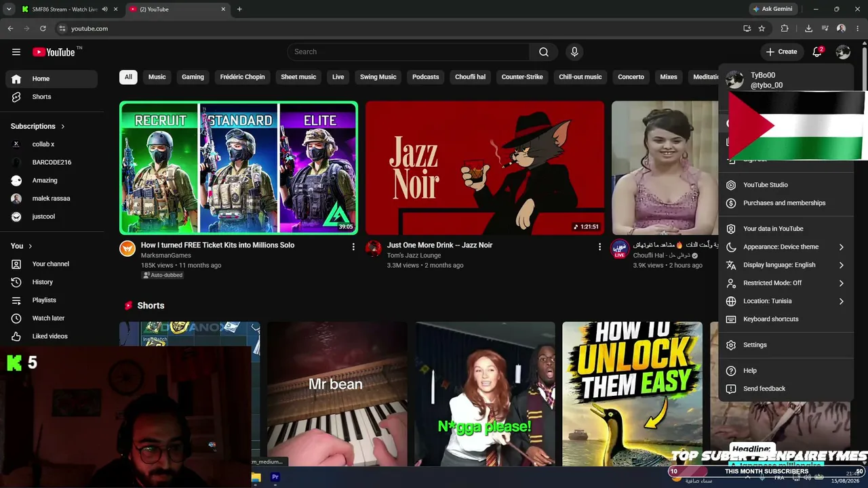Expand the Subscriptions section chevron
The width and height of the screenshot is (868, 488).
pyautogui.click(x=63, y=126)
